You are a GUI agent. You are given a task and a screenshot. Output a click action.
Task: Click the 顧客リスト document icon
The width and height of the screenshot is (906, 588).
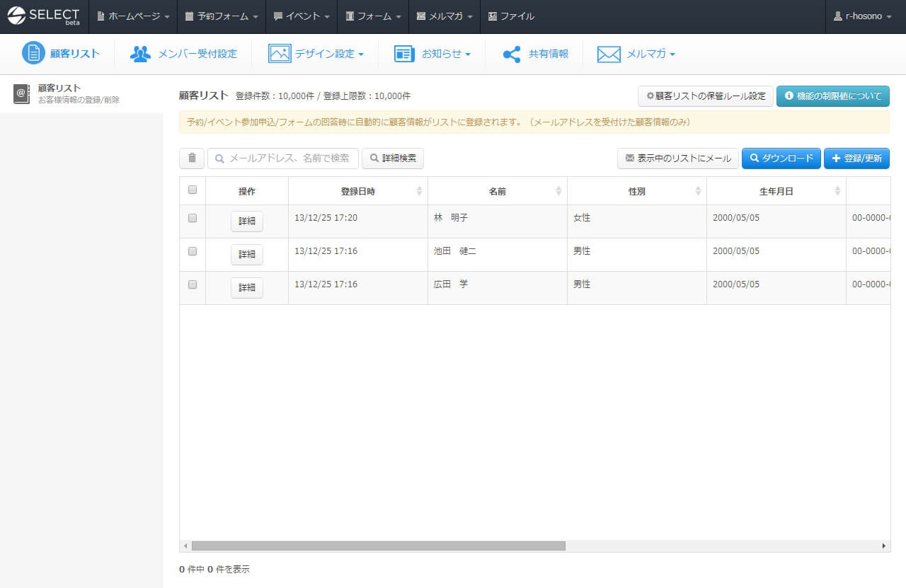33,53
